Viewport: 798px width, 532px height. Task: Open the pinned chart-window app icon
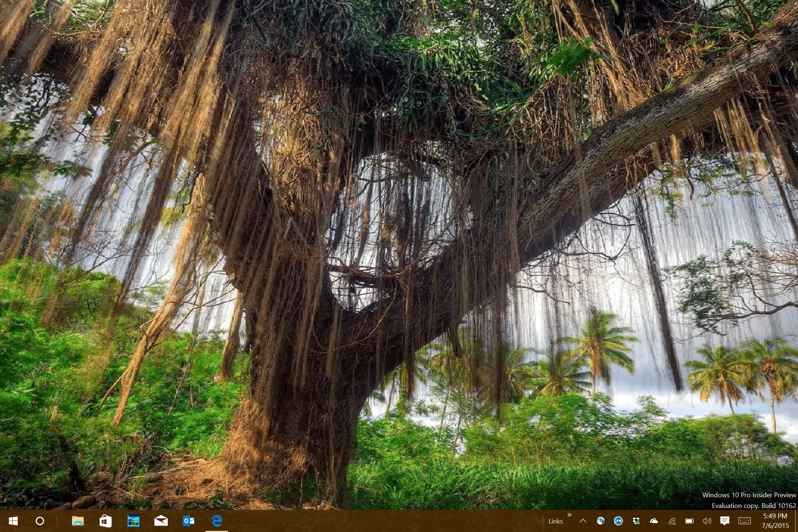tap(133, 521)
